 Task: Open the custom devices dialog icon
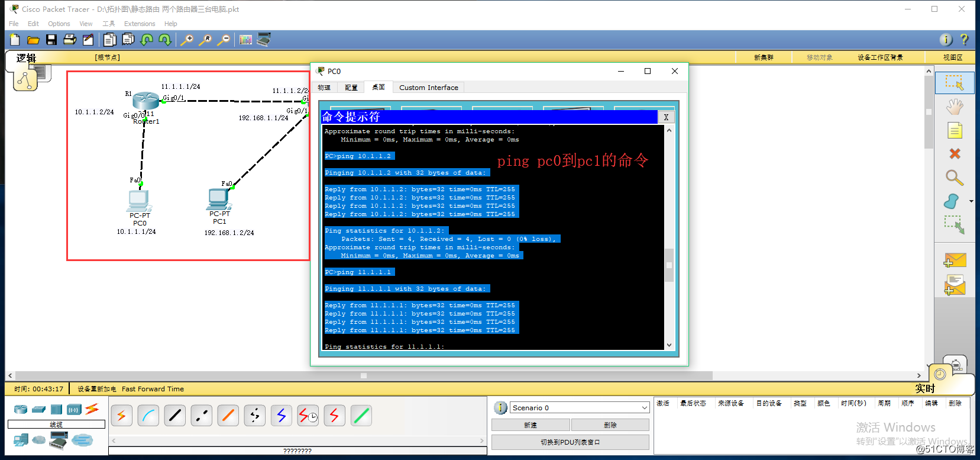tap(264, 40)
